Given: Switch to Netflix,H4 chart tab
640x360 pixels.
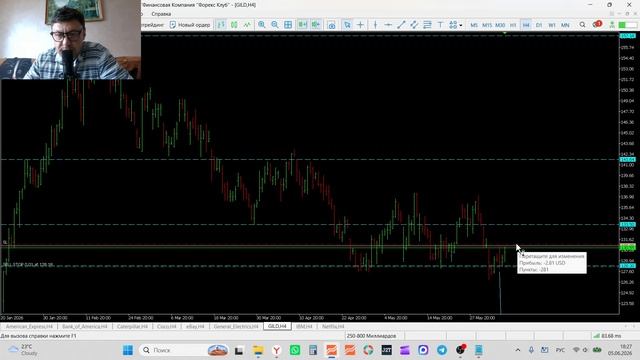Looking at the screenshot, I should click(x=333, y=327).
